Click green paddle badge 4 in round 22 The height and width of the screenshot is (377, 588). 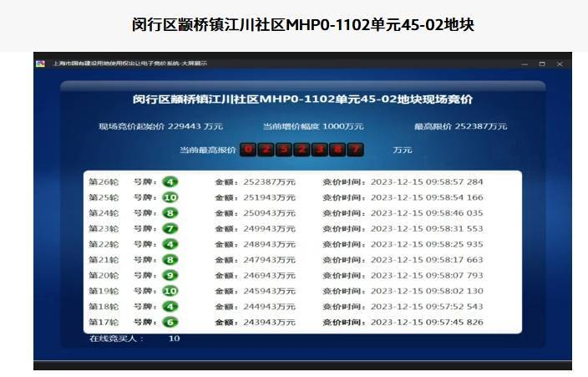[170, 244]
